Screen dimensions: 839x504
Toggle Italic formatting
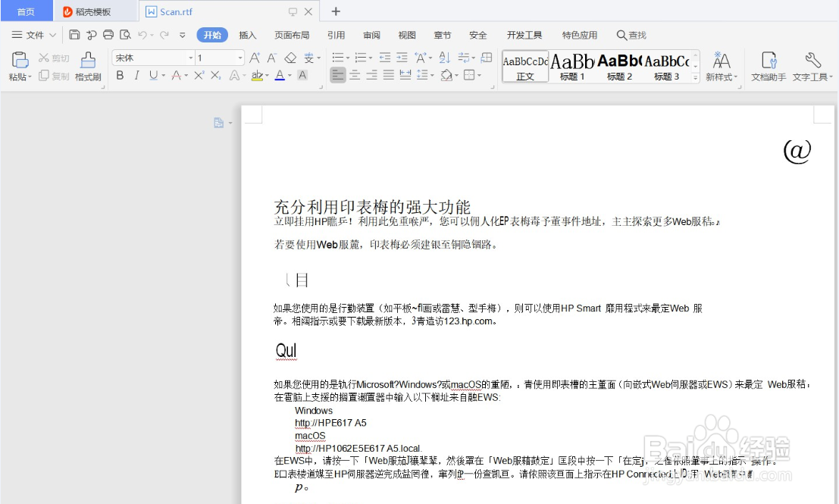[136, 76]
